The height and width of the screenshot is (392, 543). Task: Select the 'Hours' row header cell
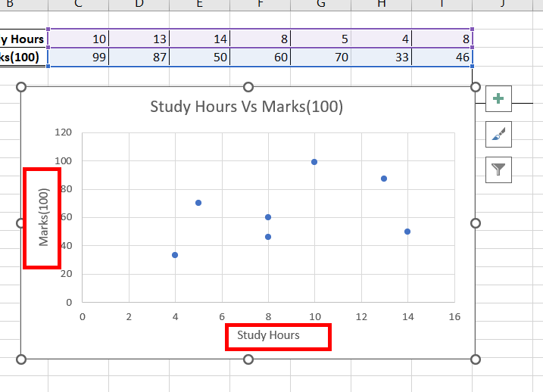(23, 39)
